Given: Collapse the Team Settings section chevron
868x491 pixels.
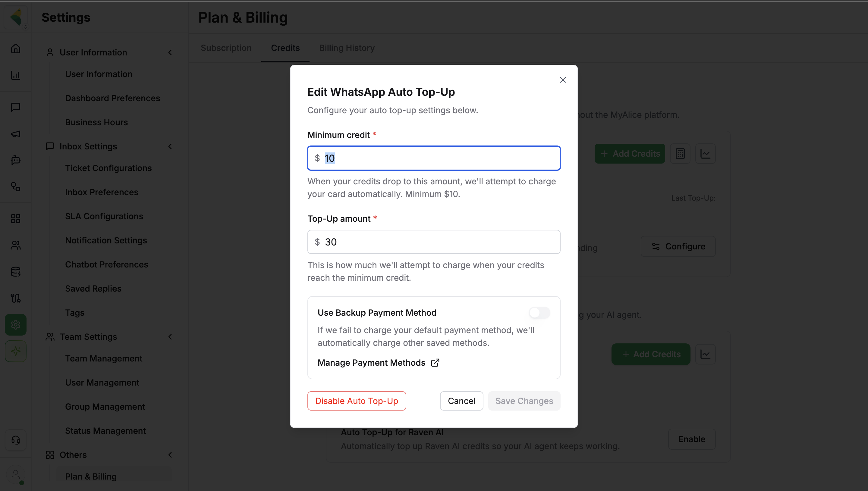Looking at the screenshot, I should [170, 336].
